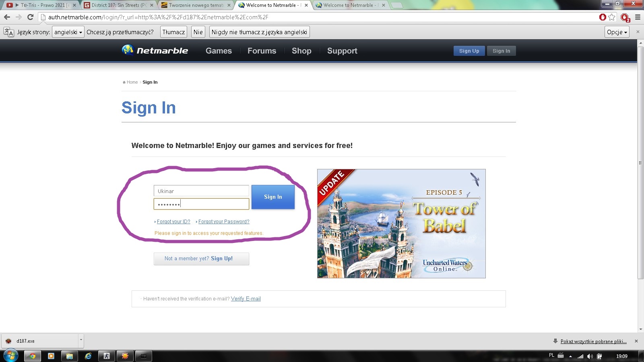The height and width of the screenshot is (362, 644).
Task: Click the Sign Up button in the header
Action: click(469, 51)
